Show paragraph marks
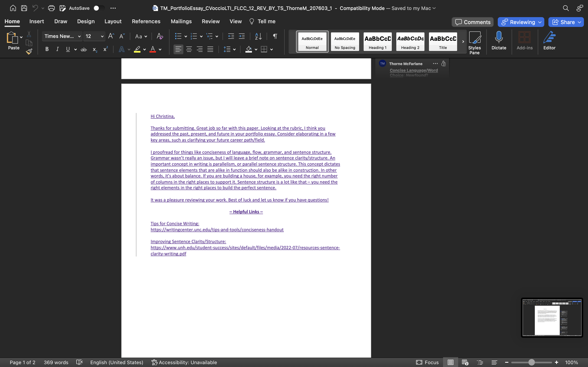Viewport: 588px width, 367px height. 275,36
